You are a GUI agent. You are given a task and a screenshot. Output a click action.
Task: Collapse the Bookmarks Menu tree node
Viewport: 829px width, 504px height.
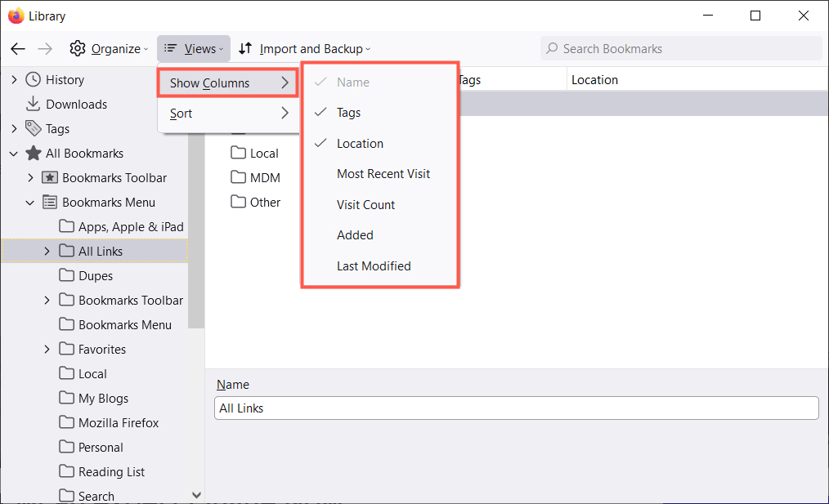(x=30, y=203)
